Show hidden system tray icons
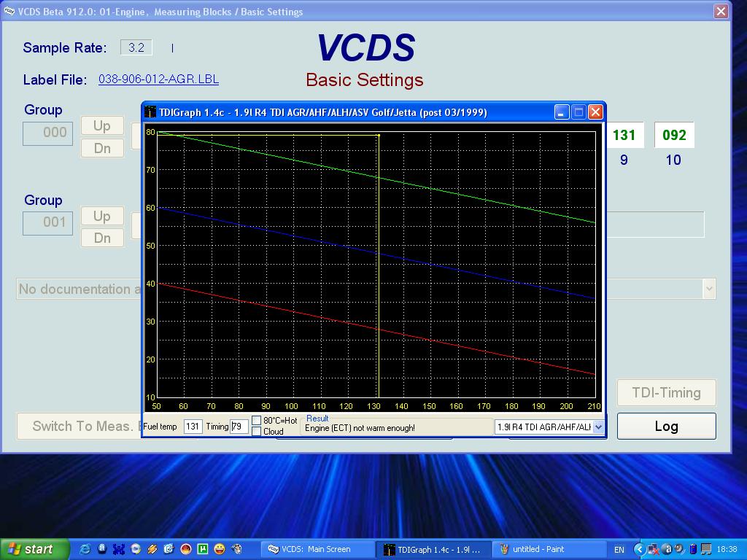The height and width of the screenshot is (560, 747). click(639, 549)
